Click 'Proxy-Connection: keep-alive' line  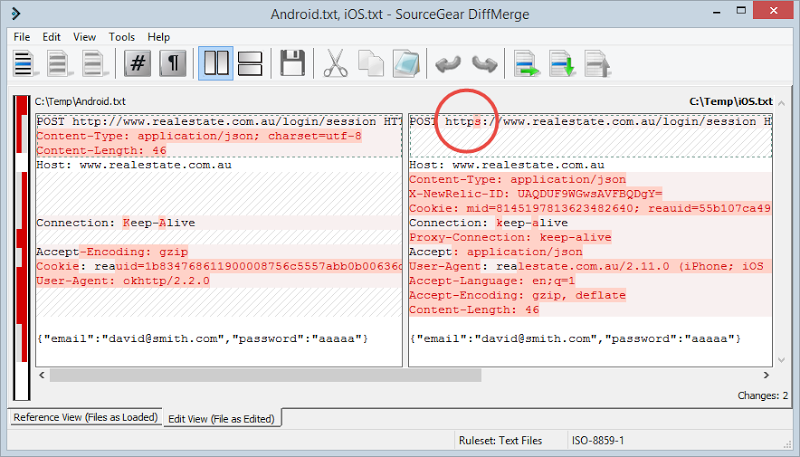point(510,237)
